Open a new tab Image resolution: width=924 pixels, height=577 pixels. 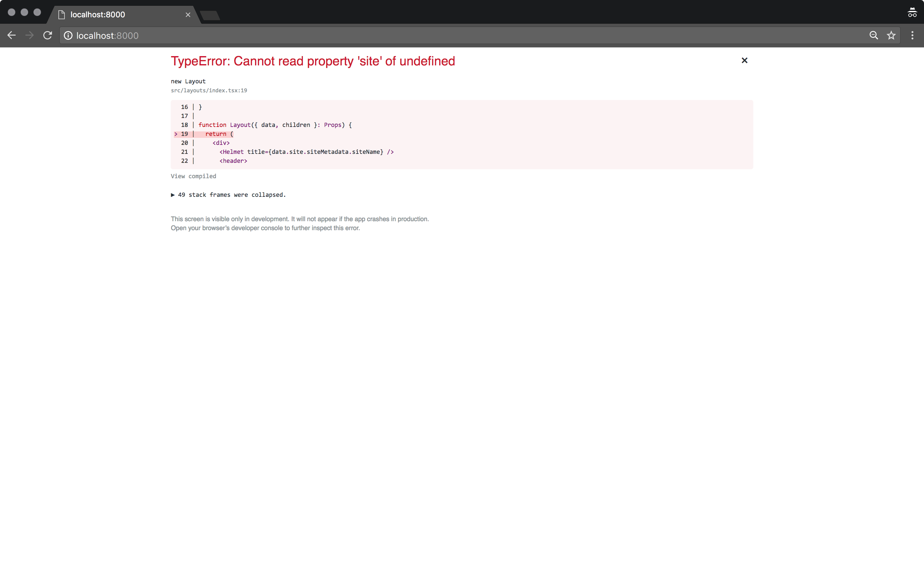coord(210,15)
